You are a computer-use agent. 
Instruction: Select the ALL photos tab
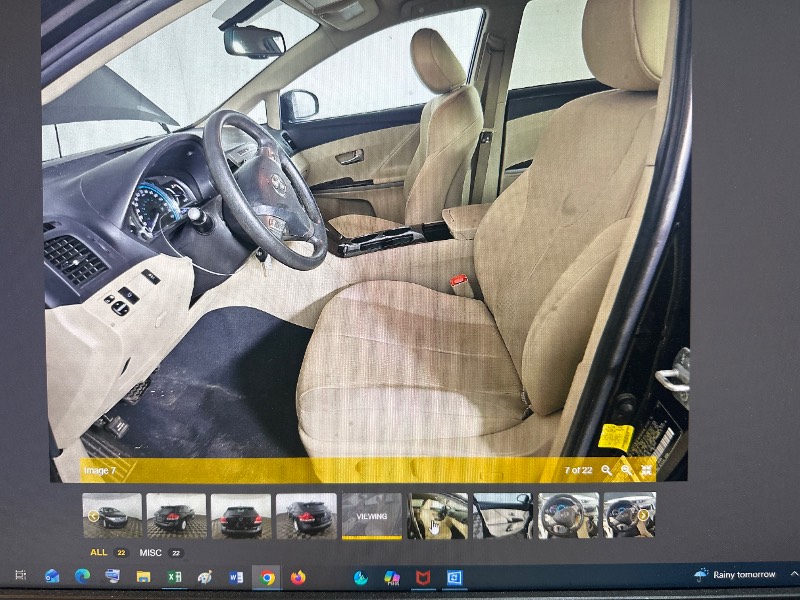(99, 552)
